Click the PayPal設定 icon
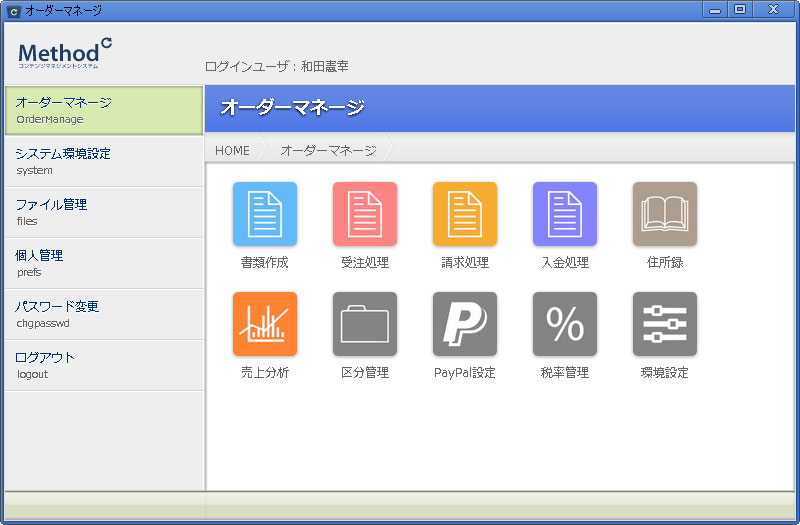 pos(464,324)
